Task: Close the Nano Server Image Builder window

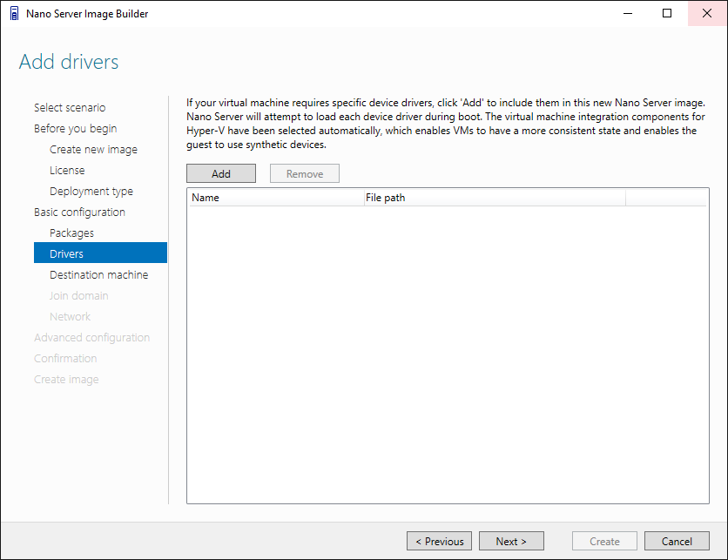Action: 707,13
